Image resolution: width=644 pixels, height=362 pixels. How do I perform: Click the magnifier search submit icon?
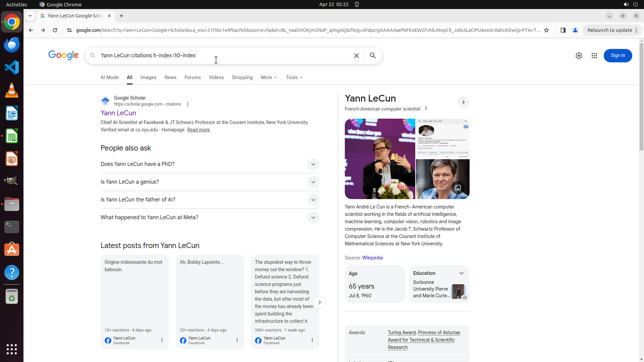373,56
